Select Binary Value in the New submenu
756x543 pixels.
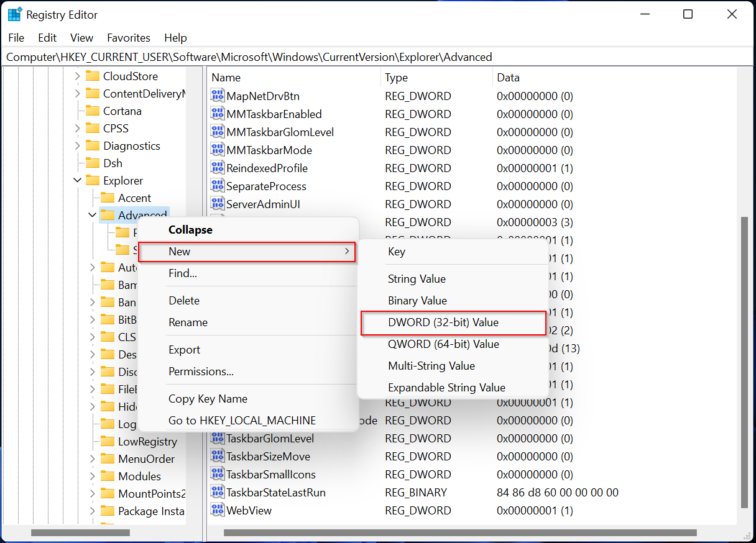click(453, 301)
